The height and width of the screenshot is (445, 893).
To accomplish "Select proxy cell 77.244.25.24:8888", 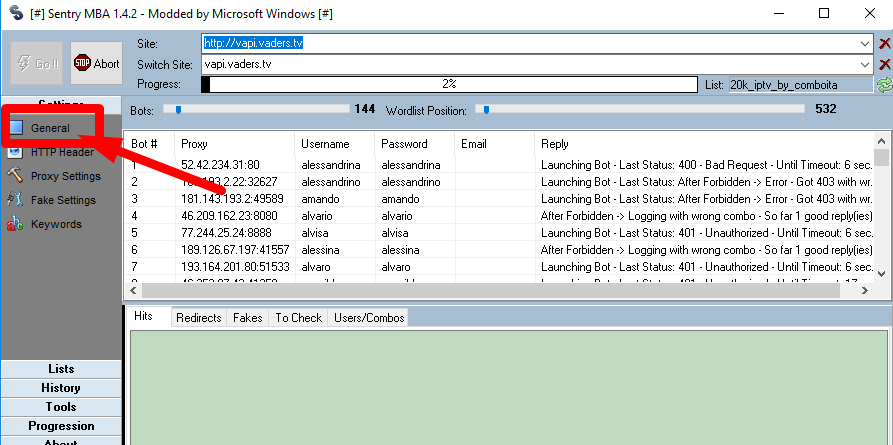I will point(226,233).
